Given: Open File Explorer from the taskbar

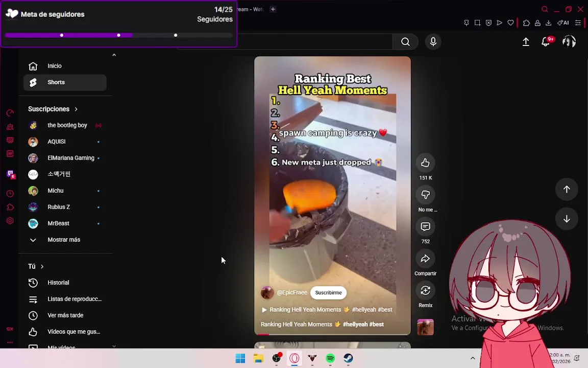Looking at the screenshot, I should [258, 358].
